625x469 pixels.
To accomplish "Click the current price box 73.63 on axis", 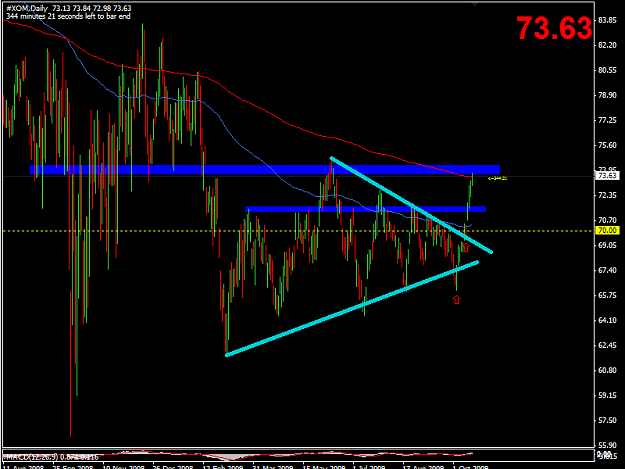I will click(607, 175).
